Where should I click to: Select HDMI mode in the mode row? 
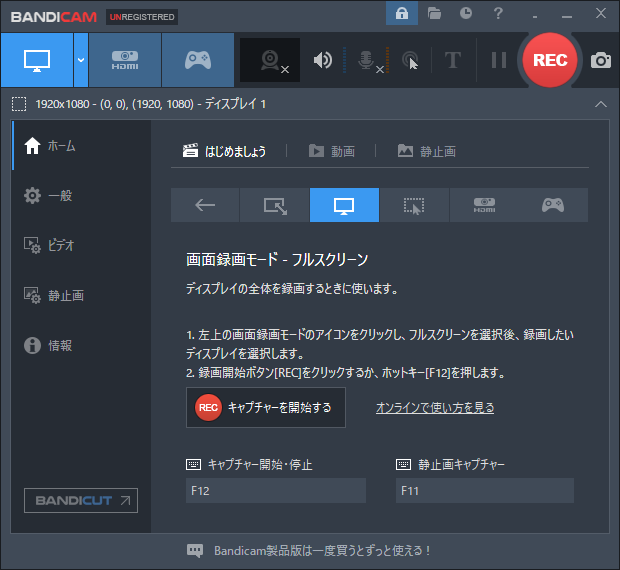[x=484, y=205]
